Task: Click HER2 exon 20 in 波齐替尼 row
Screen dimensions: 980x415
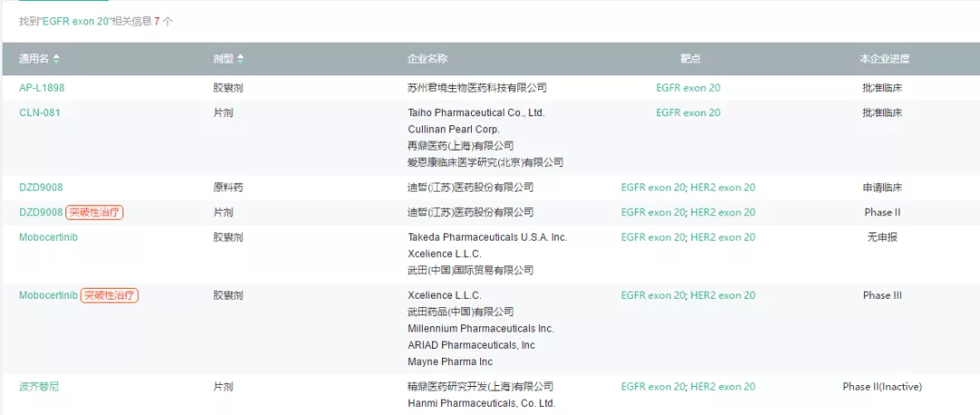Action: [723, 386]
